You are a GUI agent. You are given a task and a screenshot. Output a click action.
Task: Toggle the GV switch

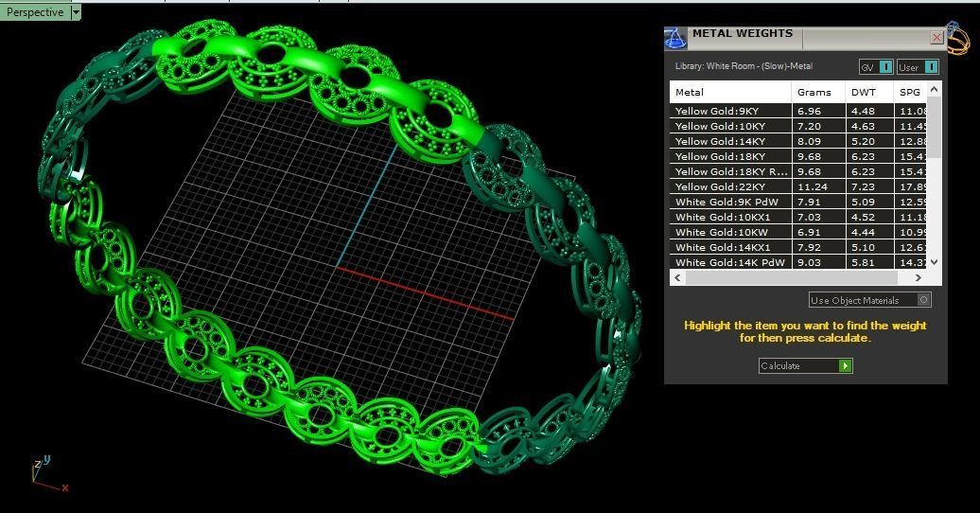click(876, 67)
